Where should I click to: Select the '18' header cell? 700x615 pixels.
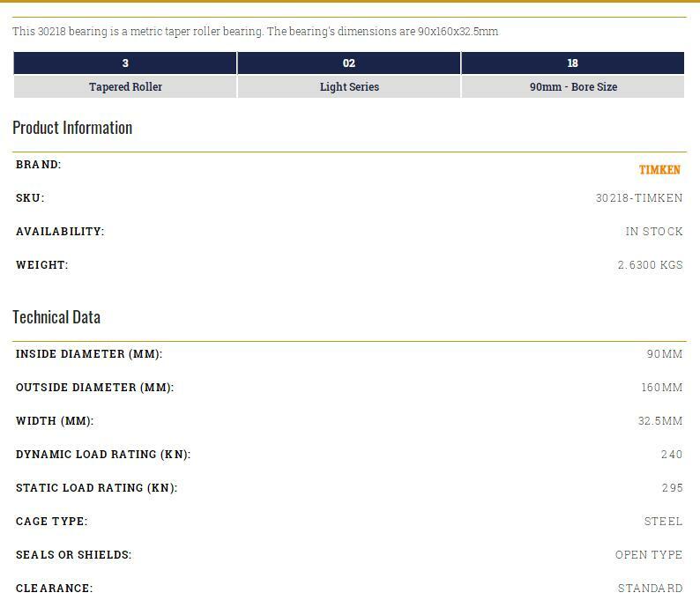click(573, 63)
